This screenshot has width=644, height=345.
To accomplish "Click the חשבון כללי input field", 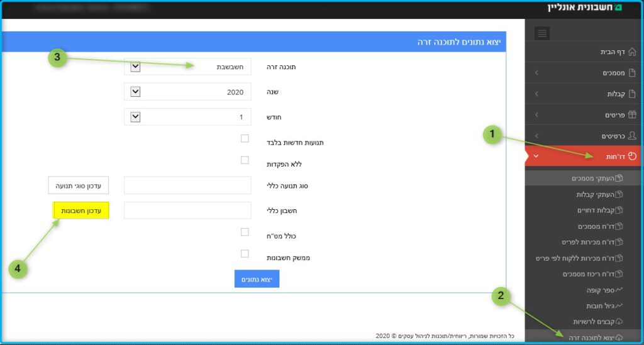I will (187, 211).
